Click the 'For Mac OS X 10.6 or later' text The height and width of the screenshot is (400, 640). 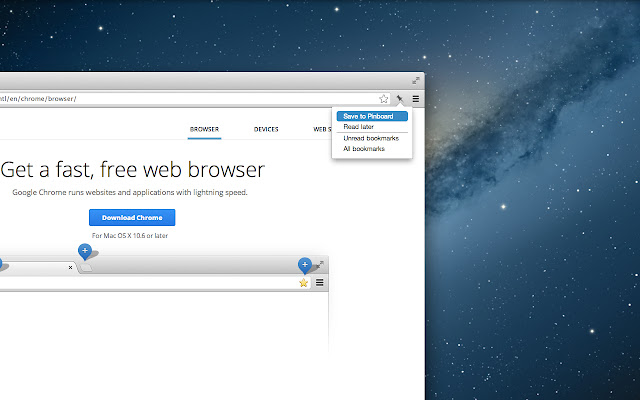pos(130,236)
